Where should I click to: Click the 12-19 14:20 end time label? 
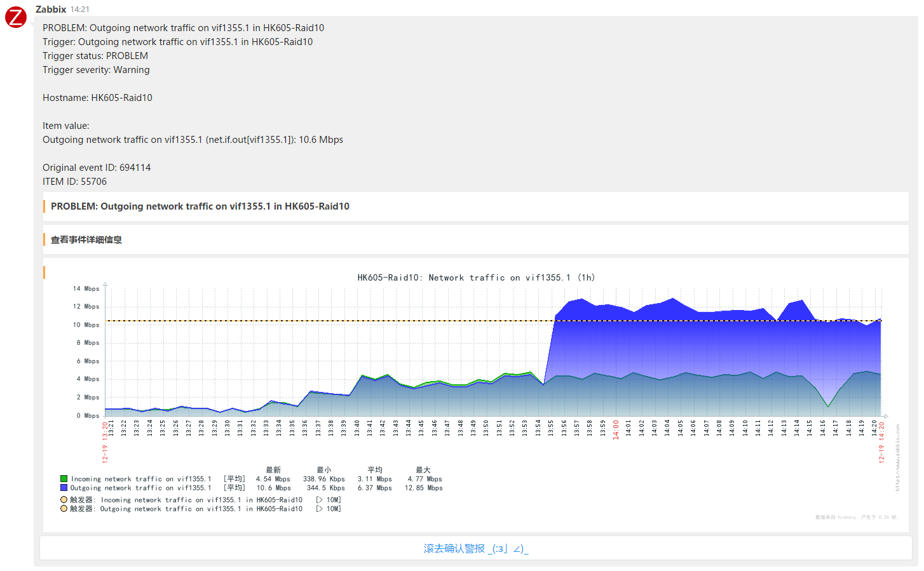881,443
